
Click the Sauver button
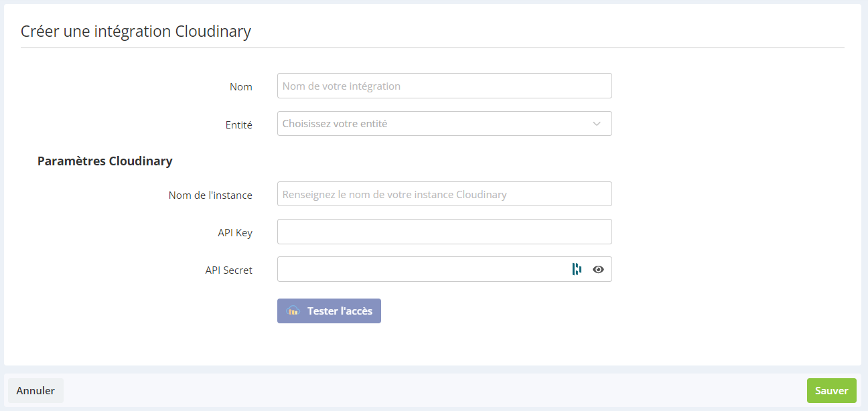pyautogui.click(x=831, y=390)
